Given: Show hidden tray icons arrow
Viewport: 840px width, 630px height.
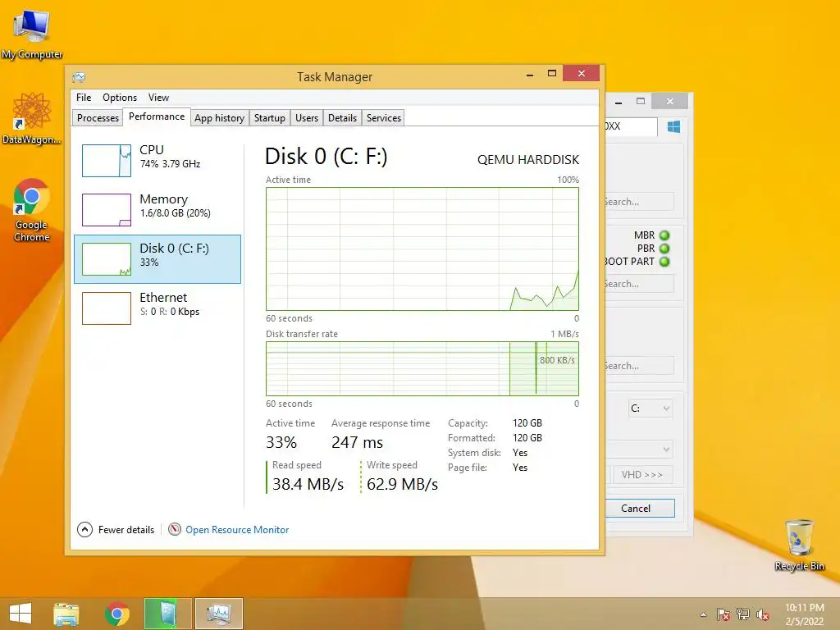Looking at the screenshot, I should coord(703,614).
